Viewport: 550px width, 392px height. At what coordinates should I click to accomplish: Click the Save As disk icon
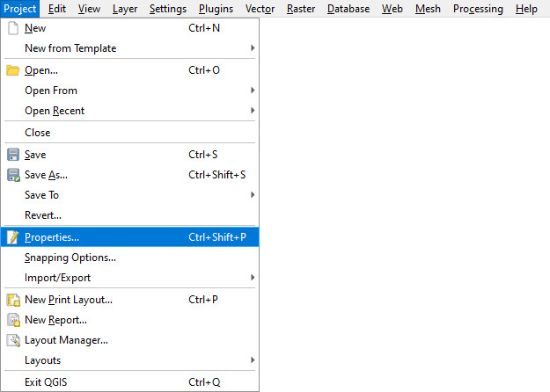pos(13,175)
